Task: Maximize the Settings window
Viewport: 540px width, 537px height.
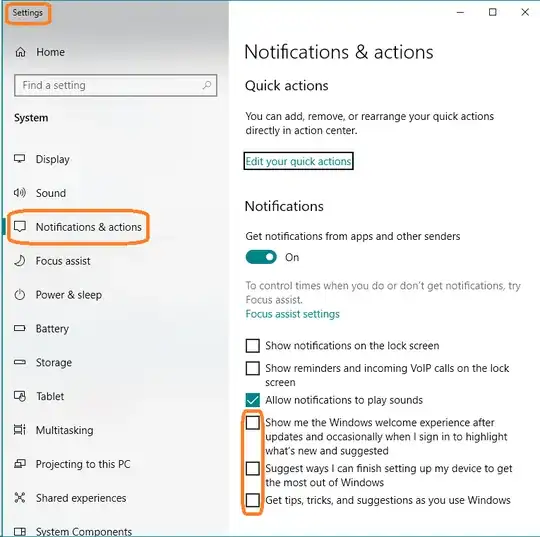Action: [x=493, y=12]
